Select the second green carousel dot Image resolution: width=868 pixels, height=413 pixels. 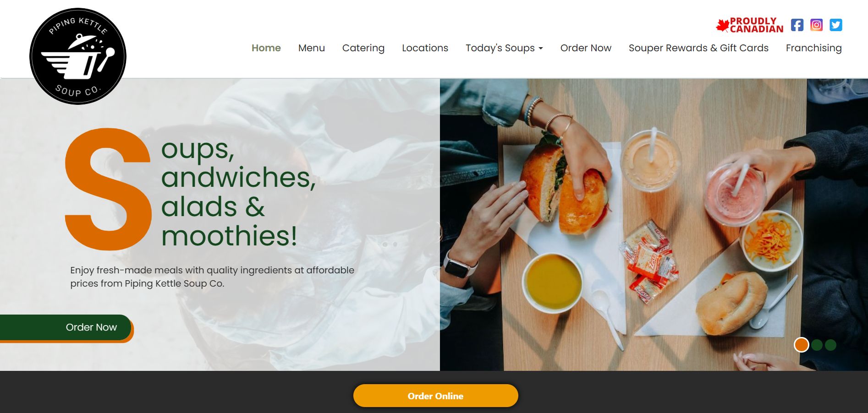tap(817, 345)
